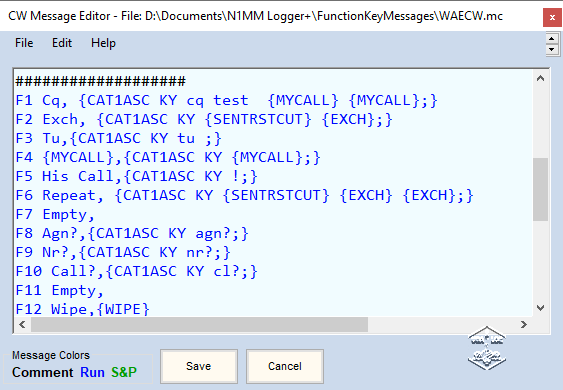Click the horizontal scrollbar thumb

coord(199,325)
